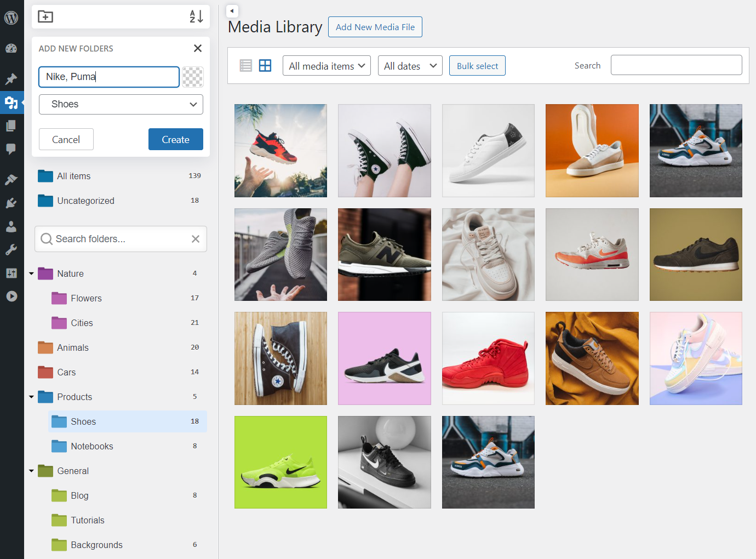Collapse the Products folder tree
The image size is (756, 559).
(31, 397)
